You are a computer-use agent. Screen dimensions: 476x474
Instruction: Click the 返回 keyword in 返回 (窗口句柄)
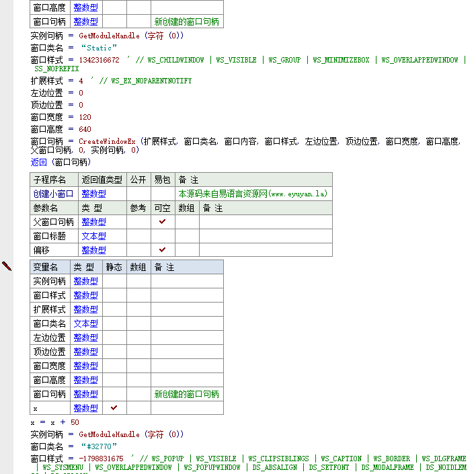pos(38,162)
